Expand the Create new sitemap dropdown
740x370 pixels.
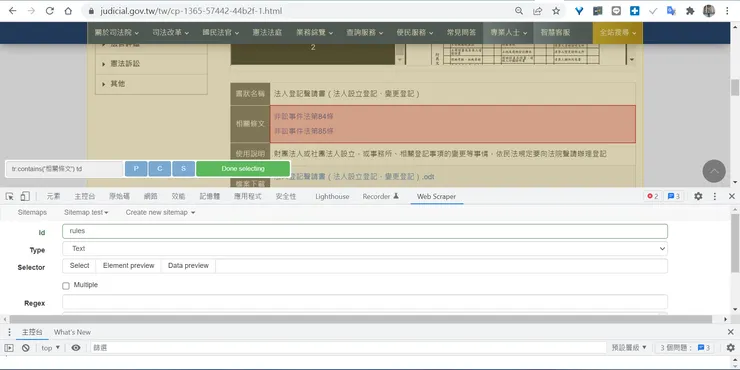tap(160, 212)
